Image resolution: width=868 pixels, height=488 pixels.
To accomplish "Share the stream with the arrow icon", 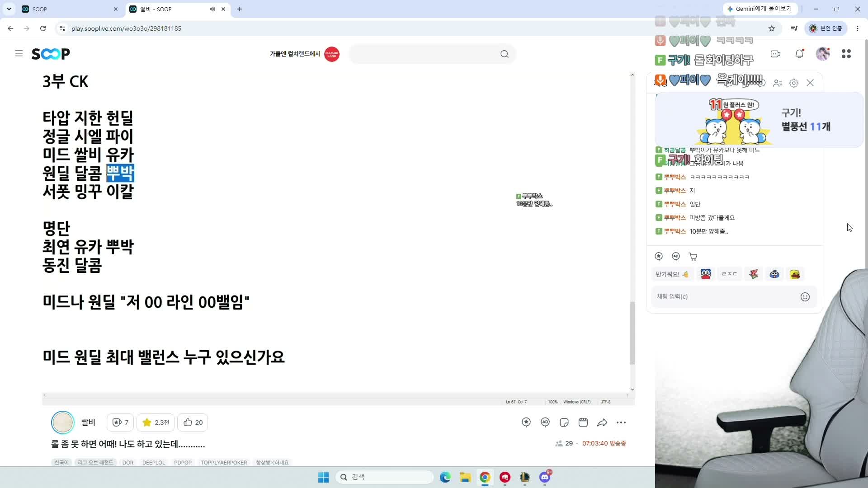I will click(x=602, y=422).
